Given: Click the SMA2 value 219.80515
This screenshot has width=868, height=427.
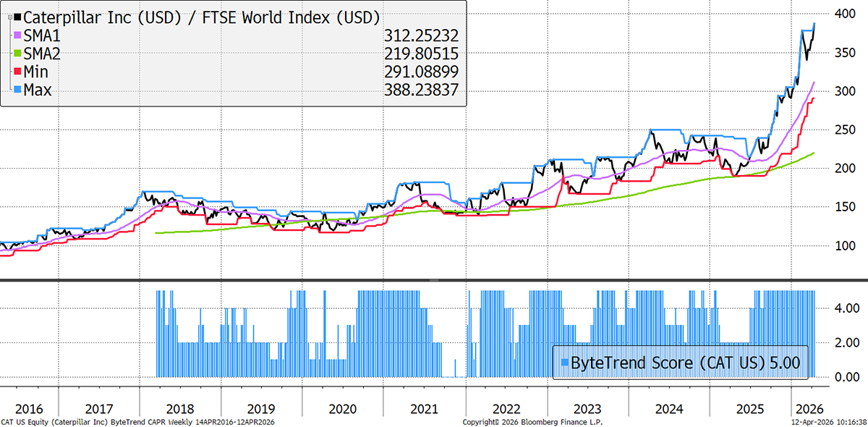Looking at the screenshot, I should (x=423, y=54).
